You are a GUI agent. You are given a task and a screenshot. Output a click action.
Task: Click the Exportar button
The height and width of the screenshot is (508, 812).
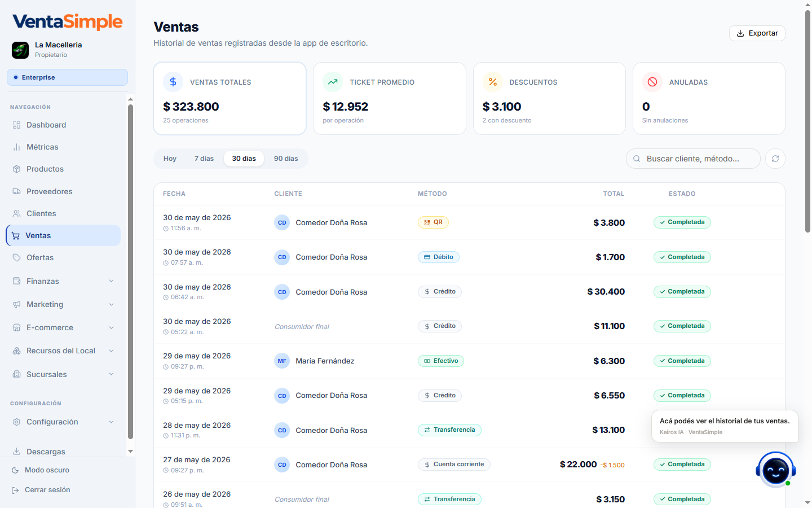(757, 33)
